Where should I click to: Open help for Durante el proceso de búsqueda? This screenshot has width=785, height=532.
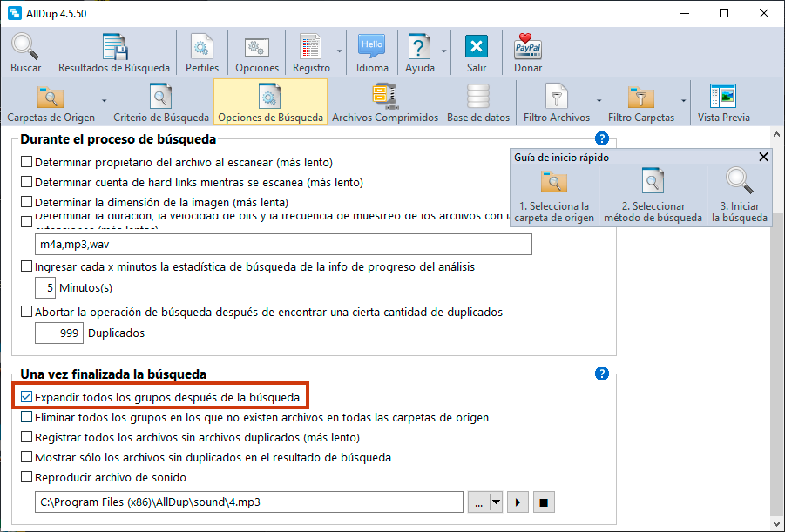click(x=602, y=138)
